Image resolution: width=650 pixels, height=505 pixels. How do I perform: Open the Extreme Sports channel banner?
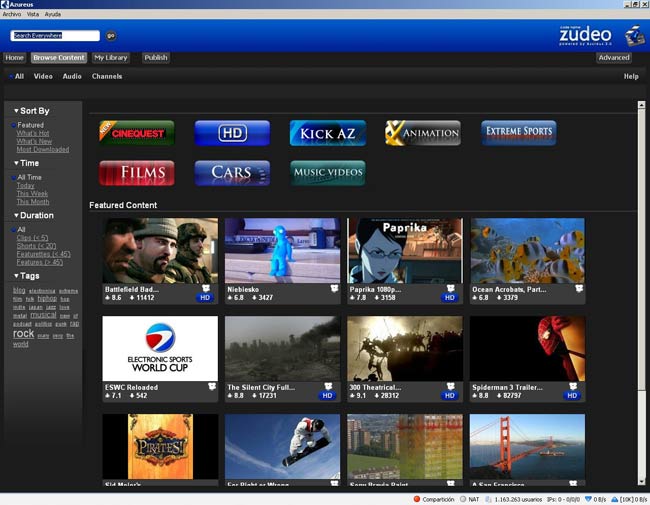(x=519, y=133)
